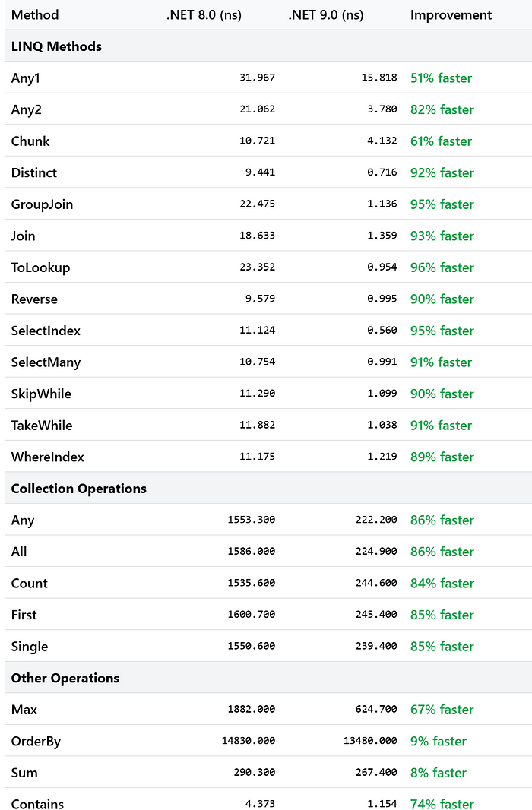Screen dimensions: 532x810
Task: Select the LINQ Methods section heading
Action: tap(56, 46)
